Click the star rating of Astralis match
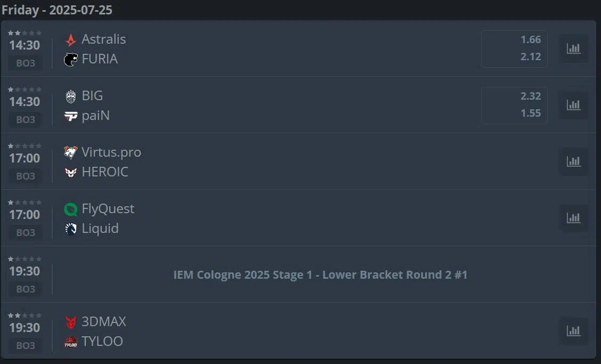This screenshot has height=364, width=601. pos(25,33)
